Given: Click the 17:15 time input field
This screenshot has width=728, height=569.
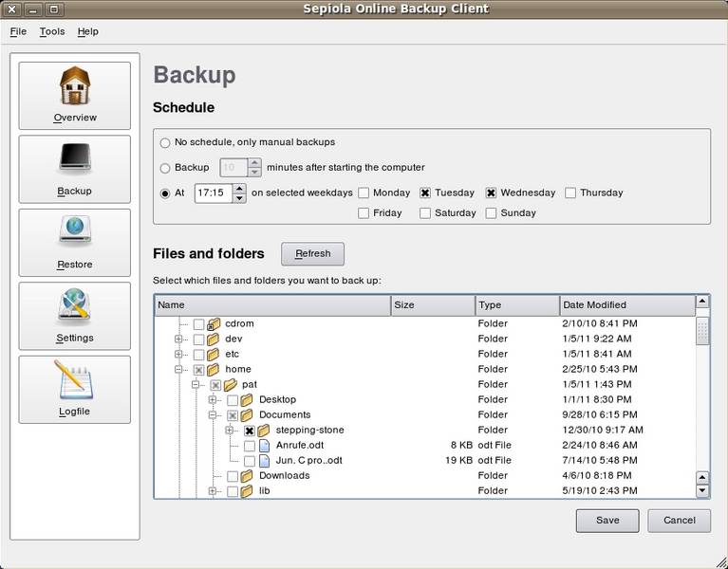Looking at the screenshot, I should click(x=214, y=193).
